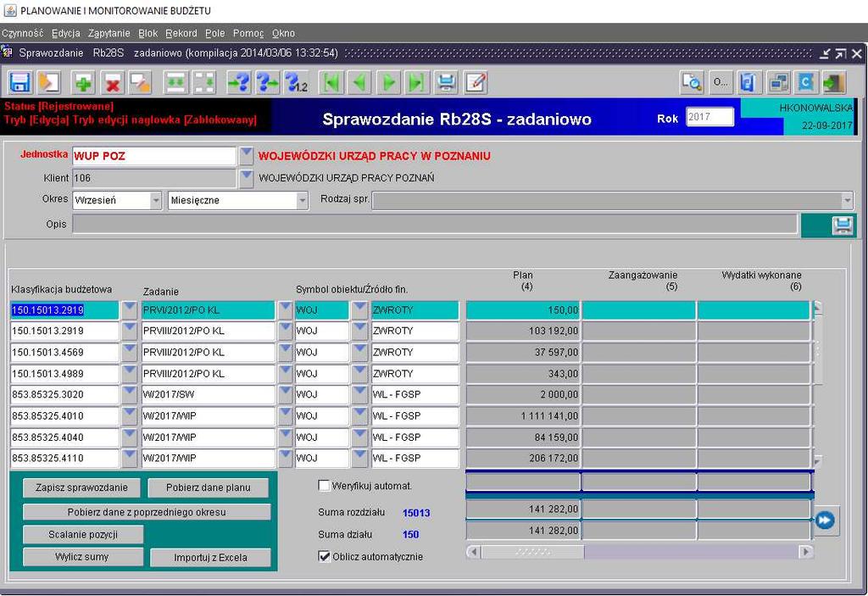Viewport: 868px width, 596px height.
Task: Click the 'O...' toolbar button
Action: [721, 83]
